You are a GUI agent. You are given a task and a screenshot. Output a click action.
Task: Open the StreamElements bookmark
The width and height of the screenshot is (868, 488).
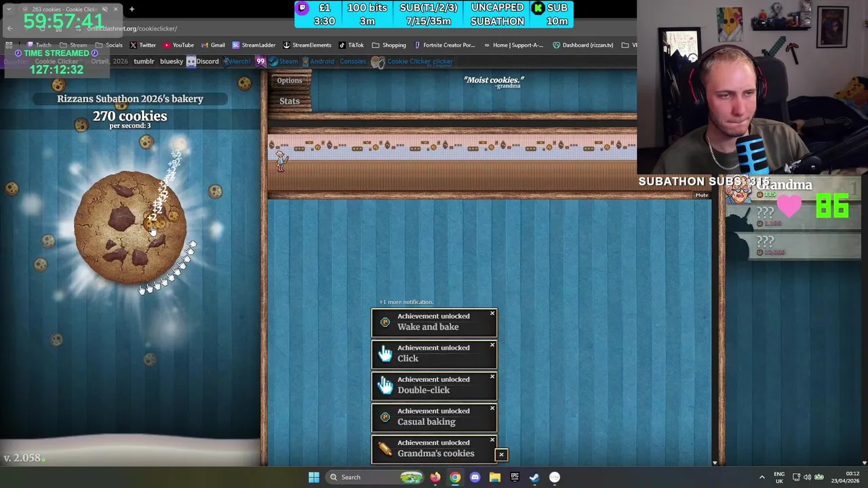pos(307,45)
